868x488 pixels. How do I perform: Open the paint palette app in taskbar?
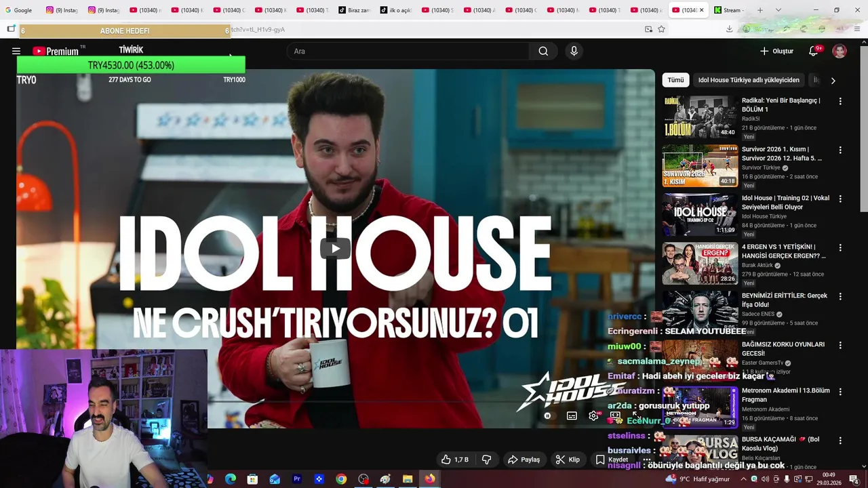385,479
